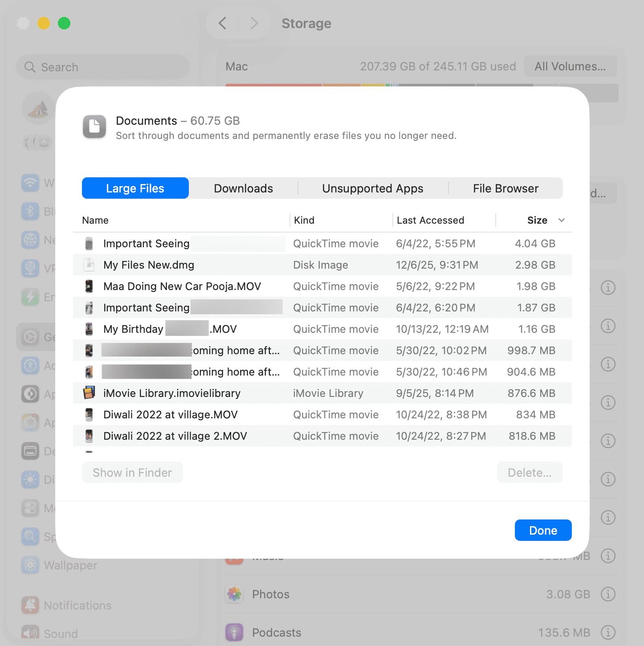The image size is (644, 646).
Task: Open Wi-Fi settings icon in sidebar
Action: 30,183
